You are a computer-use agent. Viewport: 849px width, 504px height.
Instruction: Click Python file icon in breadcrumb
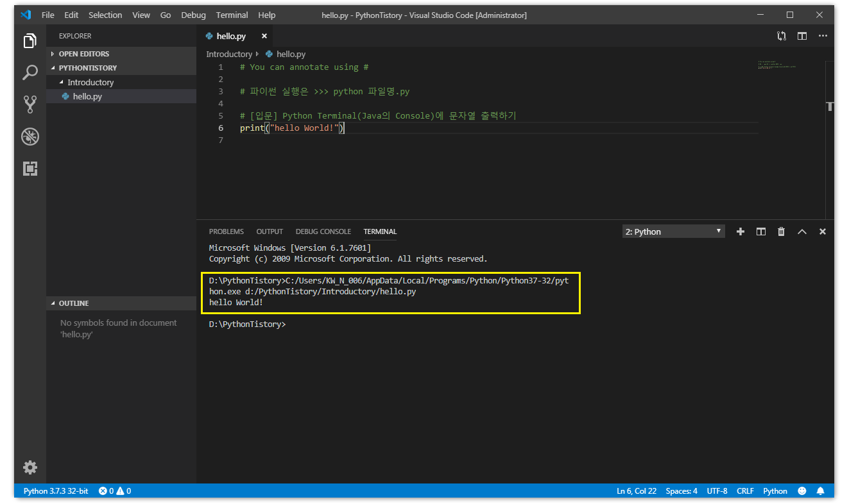[269, 55]
